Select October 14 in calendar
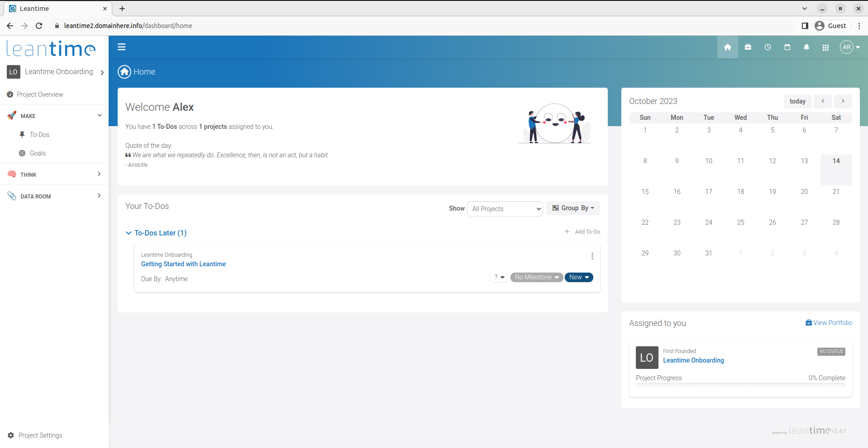This screenshot has height=448, width=868. click(836, 170)
